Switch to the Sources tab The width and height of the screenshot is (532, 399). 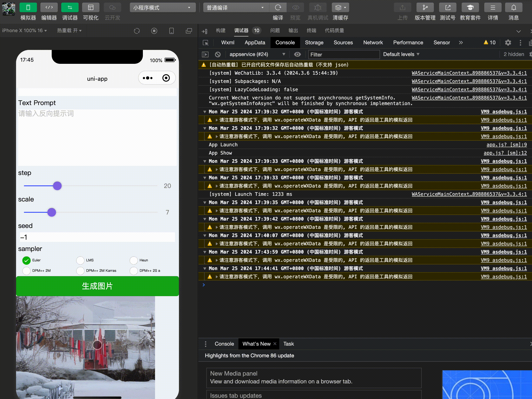343,43
